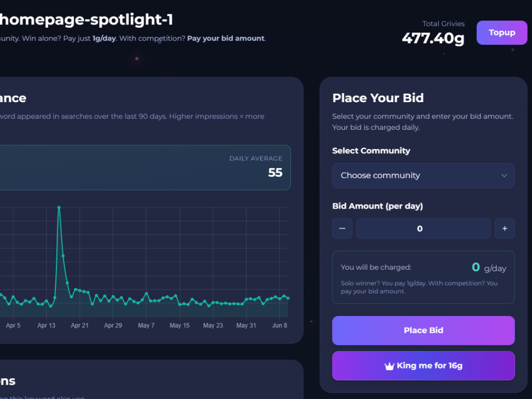Click the May 15 axis label
The image size is (532, 399).
coord(179,326)
